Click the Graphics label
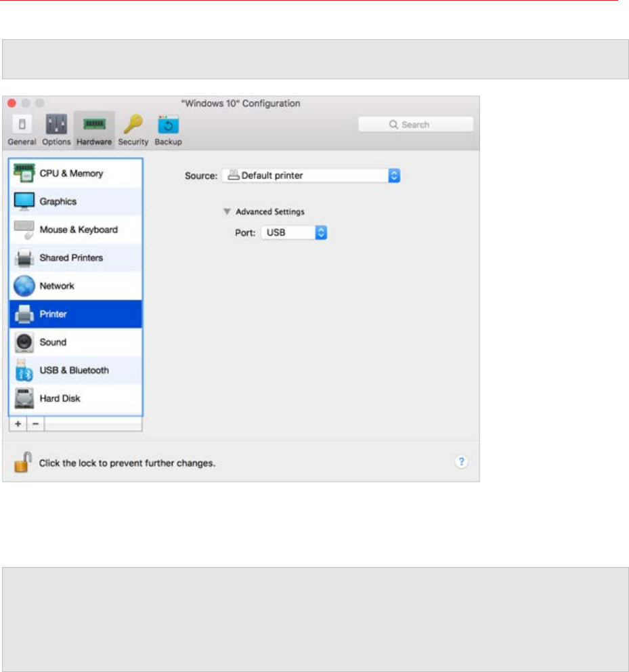Viewport: 629px width, 672px height. click(58, 201)
